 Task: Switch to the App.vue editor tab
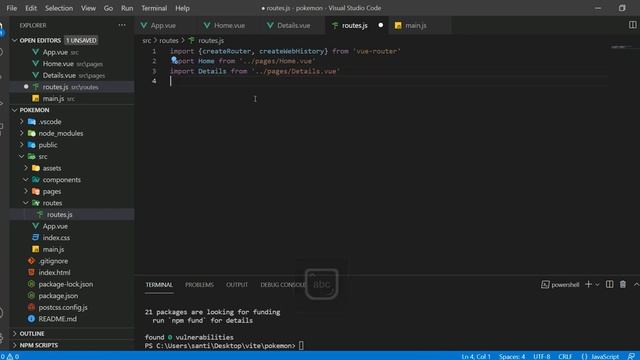(163, 25)
